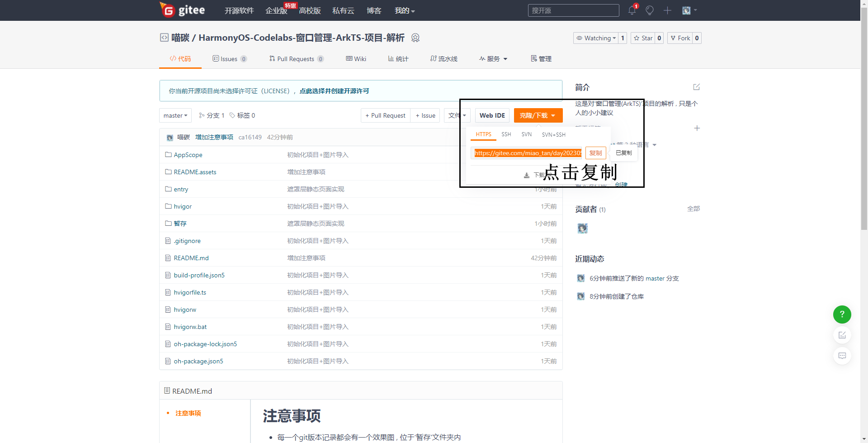
Task: Click the contributor avatar thumbnail
Action: click(x=583, y=229)
